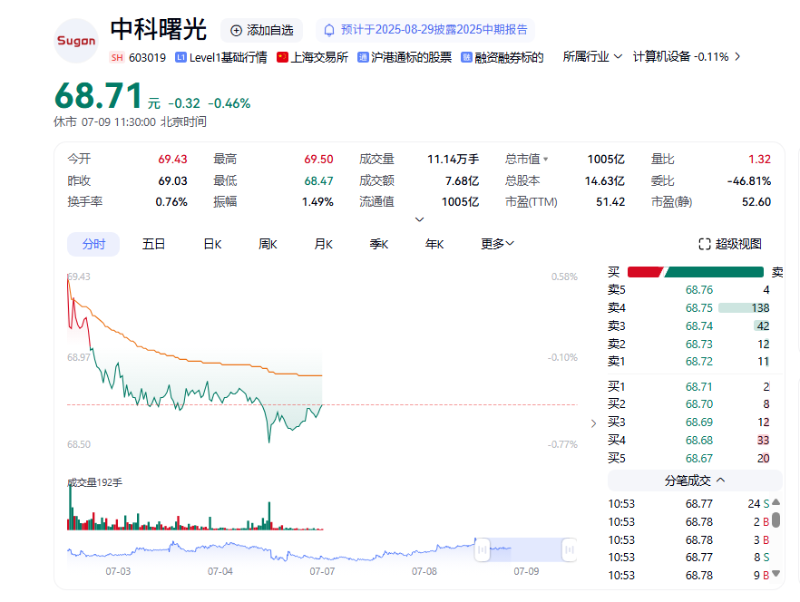Click the trades list scroll down arrow
800x602 pixels.
[x=776, y=573]
